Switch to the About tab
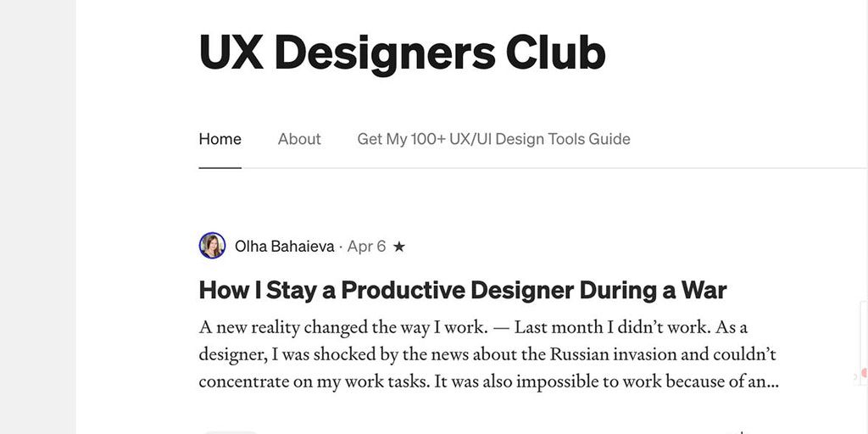Screen dimensions: 868x434 point(299,139)
